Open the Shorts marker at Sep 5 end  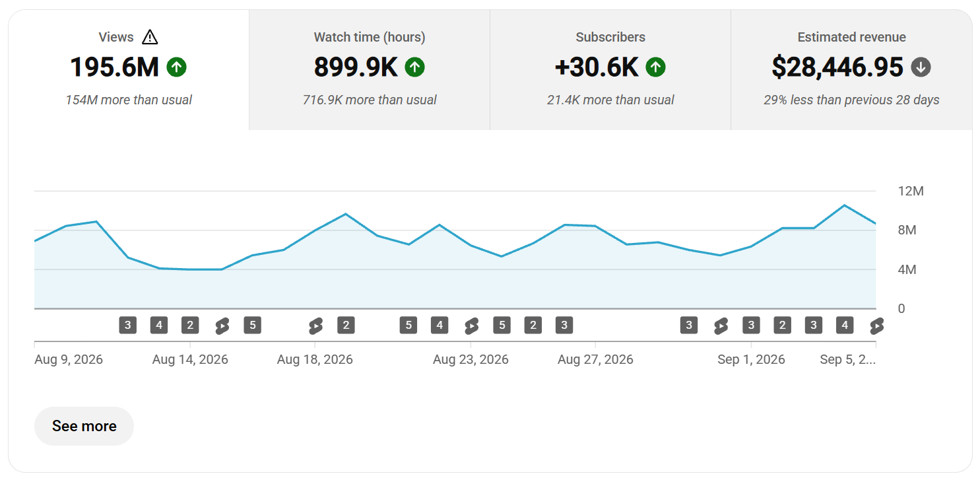876,326
